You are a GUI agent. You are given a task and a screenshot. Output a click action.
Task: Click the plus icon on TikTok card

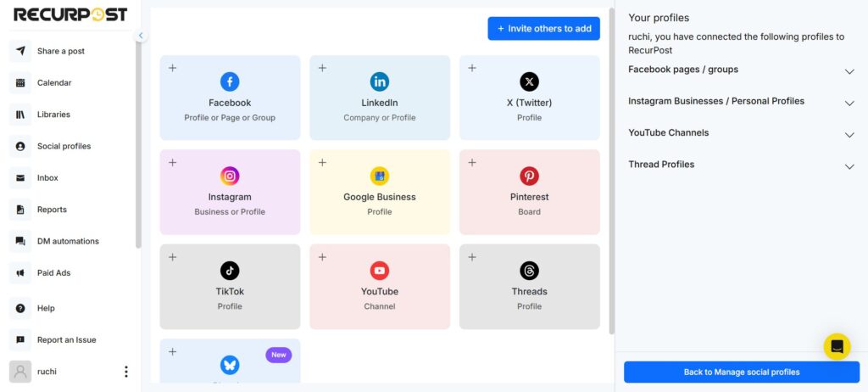coord(173,257)
